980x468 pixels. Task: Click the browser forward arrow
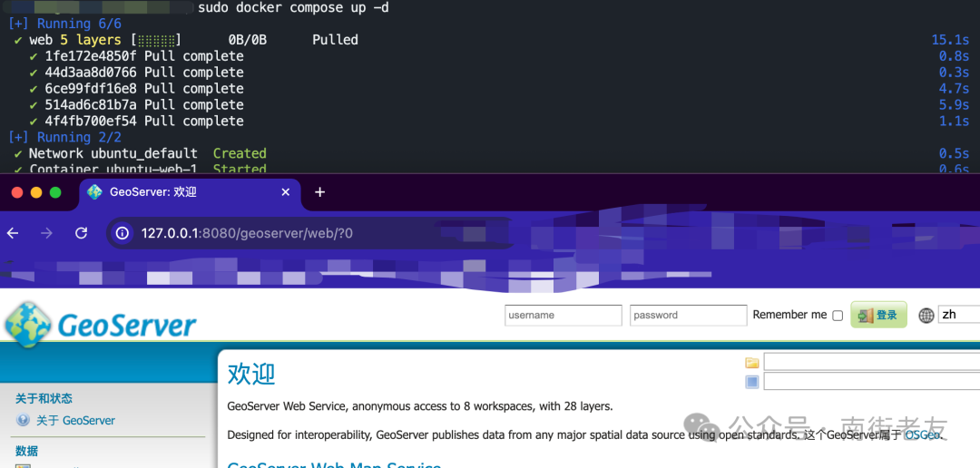click(x=46, y=233)
